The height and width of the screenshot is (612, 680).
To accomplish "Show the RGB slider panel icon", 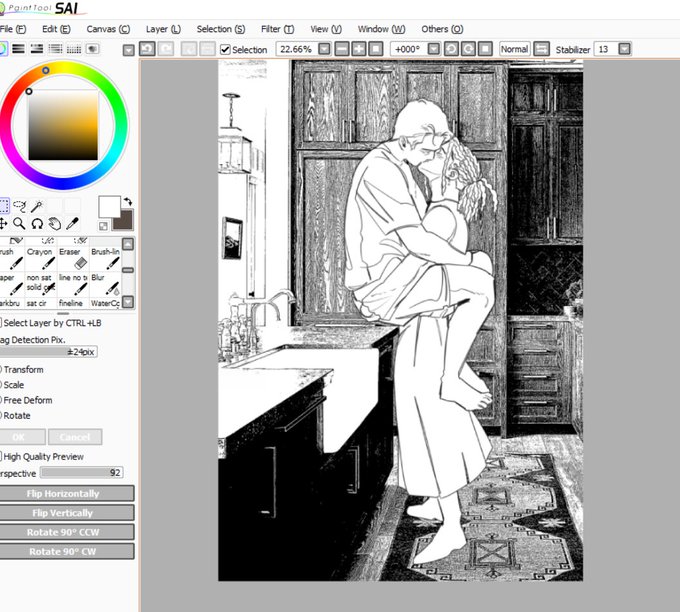I will (18, 49).
